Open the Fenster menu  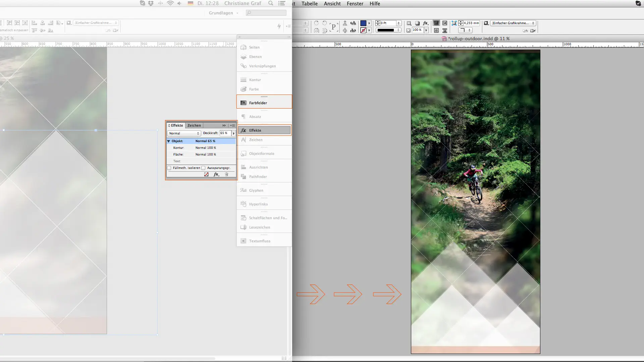(x=355, y=4)
